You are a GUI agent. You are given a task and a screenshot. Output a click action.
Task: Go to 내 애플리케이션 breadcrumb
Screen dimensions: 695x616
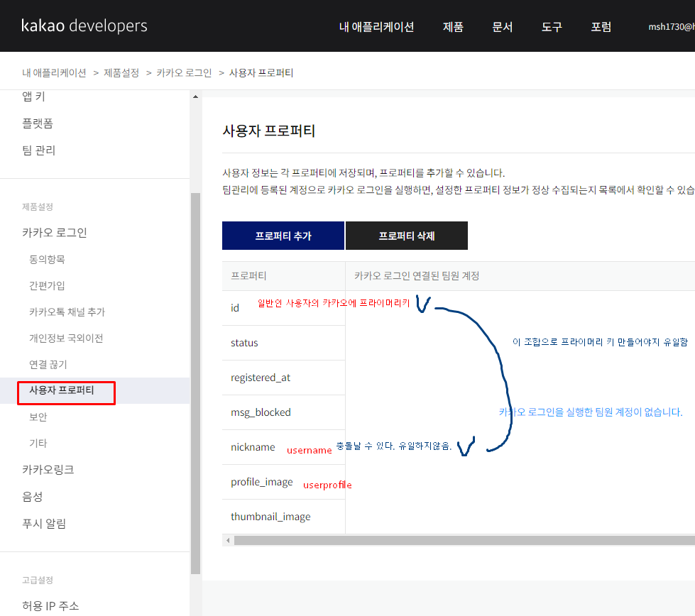[x=54, y=72]
